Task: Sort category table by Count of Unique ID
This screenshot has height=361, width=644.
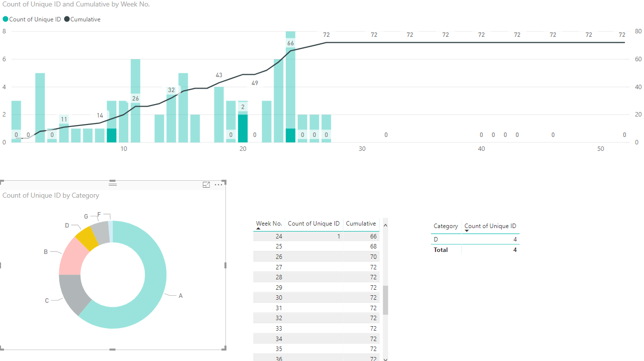Action: tap(490, 226)
